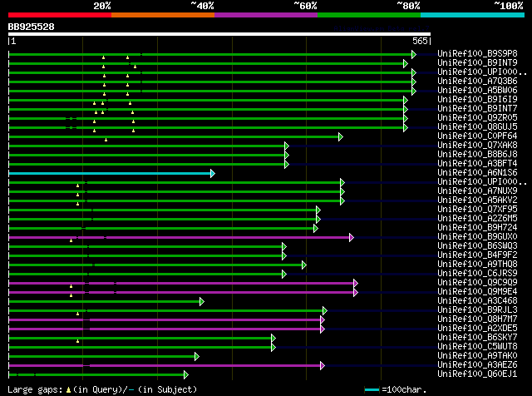Click the arrowhead ending the UniRef100_B6SKY7 alignment
This screenshot has width=532, height=396.
(273, 339)
